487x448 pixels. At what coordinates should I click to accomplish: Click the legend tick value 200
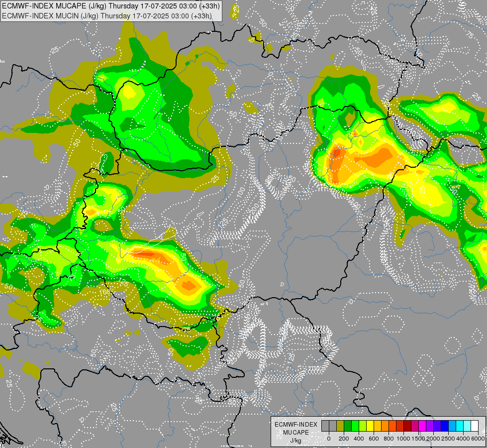[344, 439]
